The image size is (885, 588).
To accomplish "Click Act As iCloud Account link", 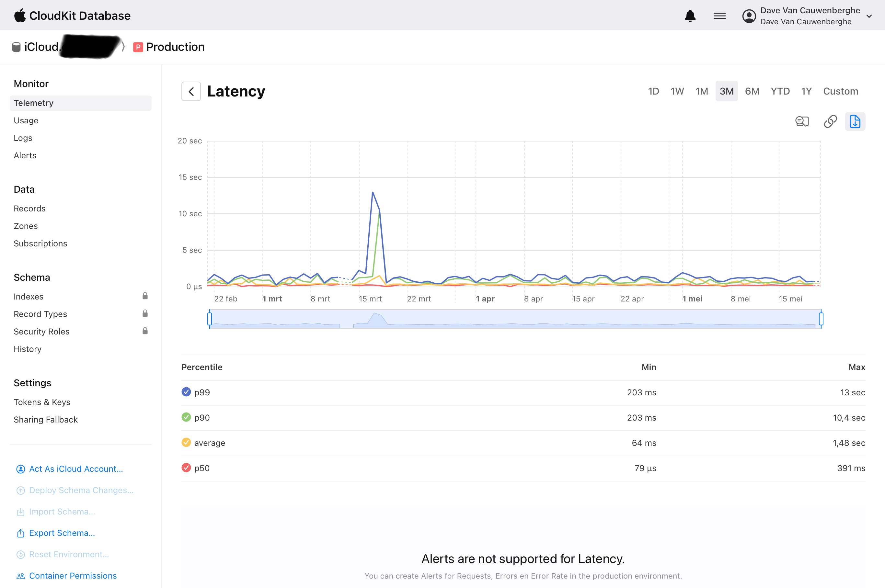I will pos(76,469).
